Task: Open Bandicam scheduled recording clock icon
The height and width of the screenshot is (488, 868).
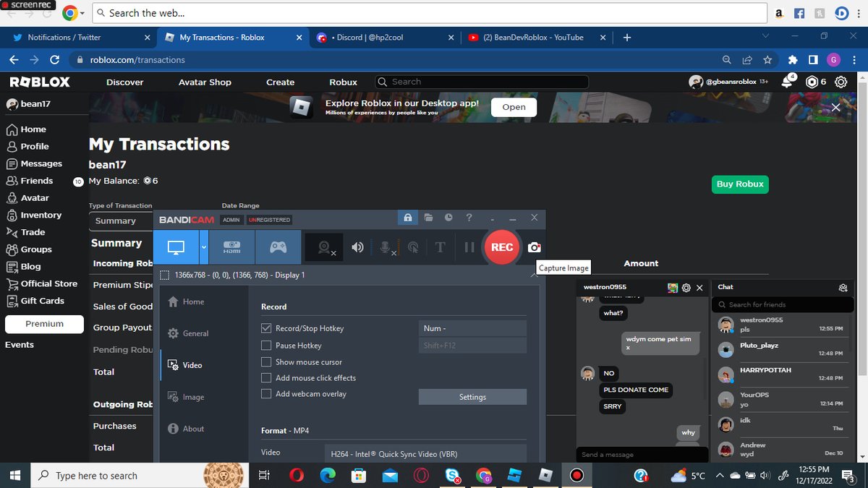Action: [x=448, y=218]
